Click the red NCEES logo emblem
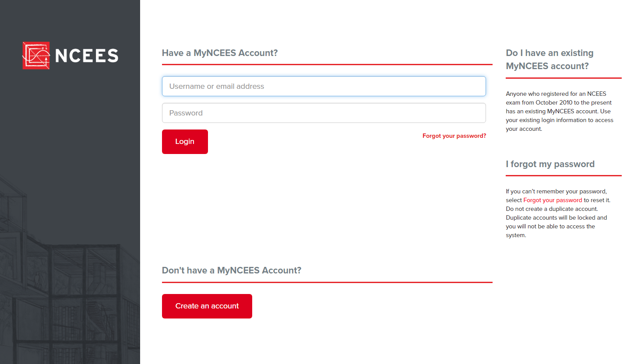 coord(36,56)
